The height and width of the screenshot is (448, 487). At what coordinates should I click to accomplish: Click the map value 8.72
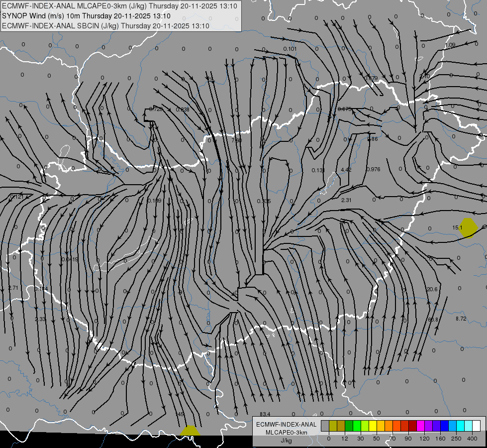coord(461,319)
